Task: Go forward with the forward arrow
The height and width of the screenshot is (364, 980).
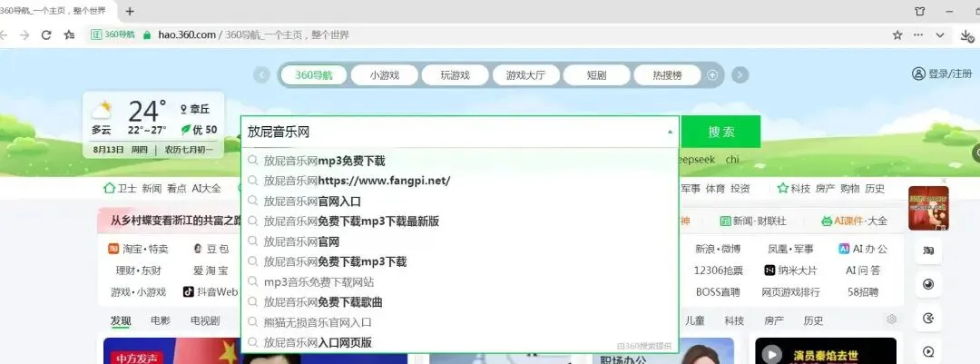Action: (x=24, y=35)
